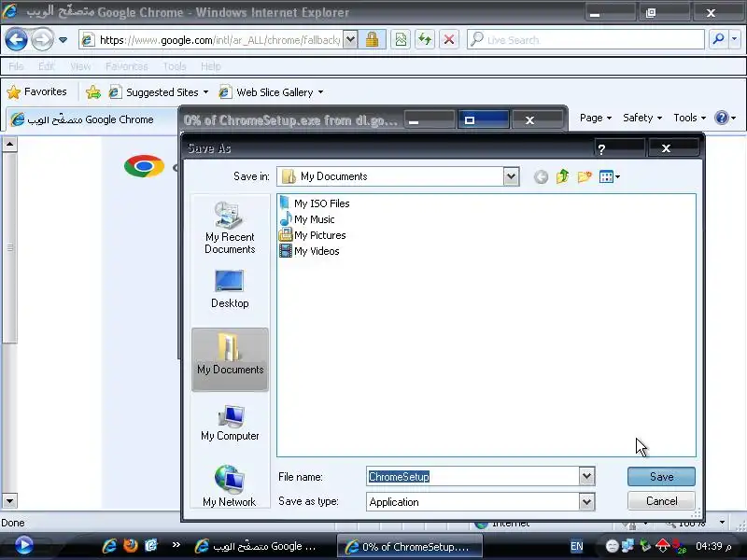Click the page scrollbar up arrow

[x=9, y=144]
